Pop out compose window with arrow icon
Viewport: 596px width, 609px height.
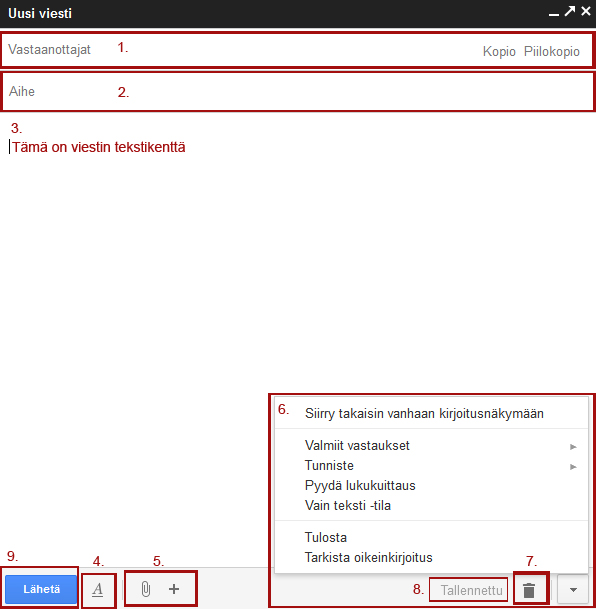tap(570, 11)
